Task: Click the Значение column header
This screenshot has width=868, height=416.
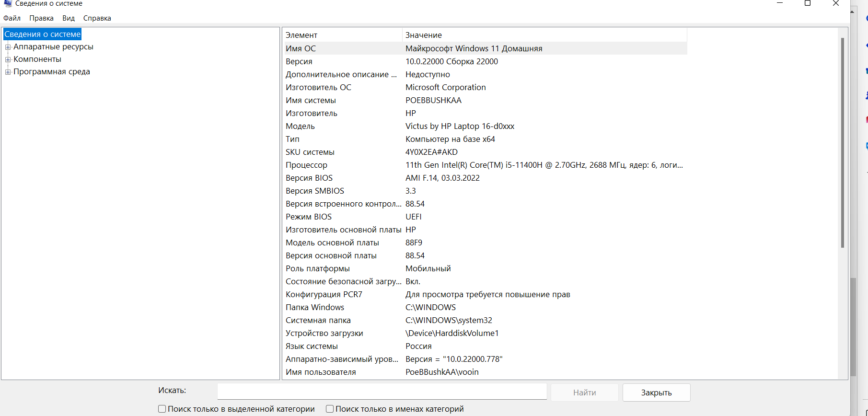Action: pyautogui.click(x=545, y=35)
